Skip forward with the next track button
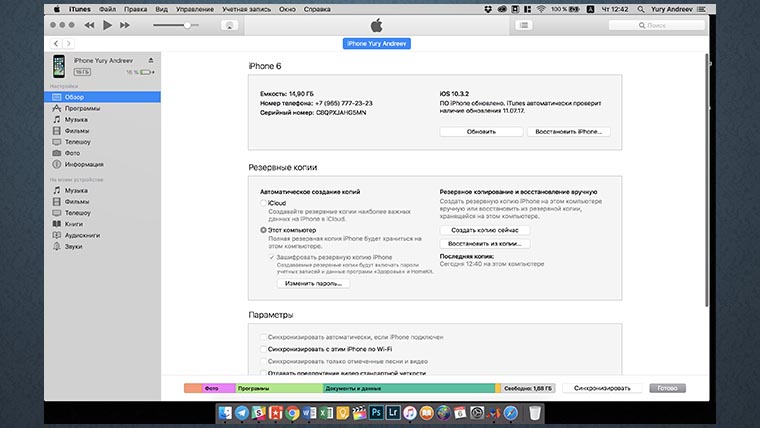The image size is (760, 428). click(125, 25)
